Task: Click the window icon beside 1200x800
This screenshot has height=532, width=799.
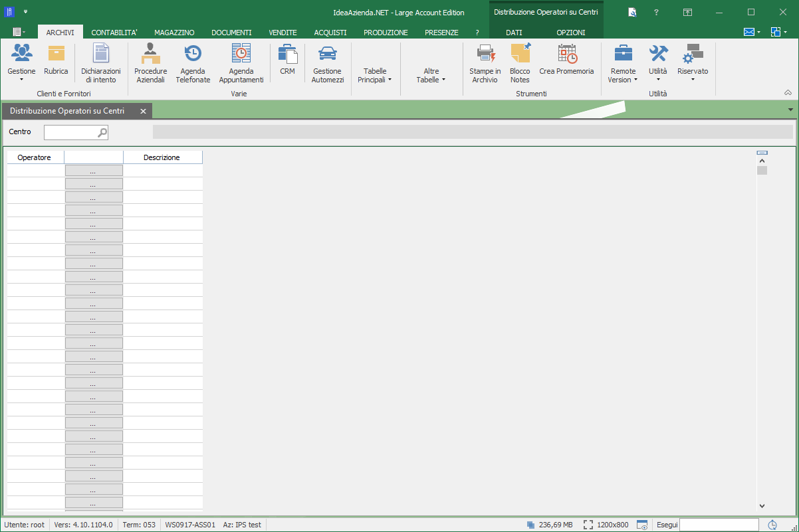Action: point(642,525)
